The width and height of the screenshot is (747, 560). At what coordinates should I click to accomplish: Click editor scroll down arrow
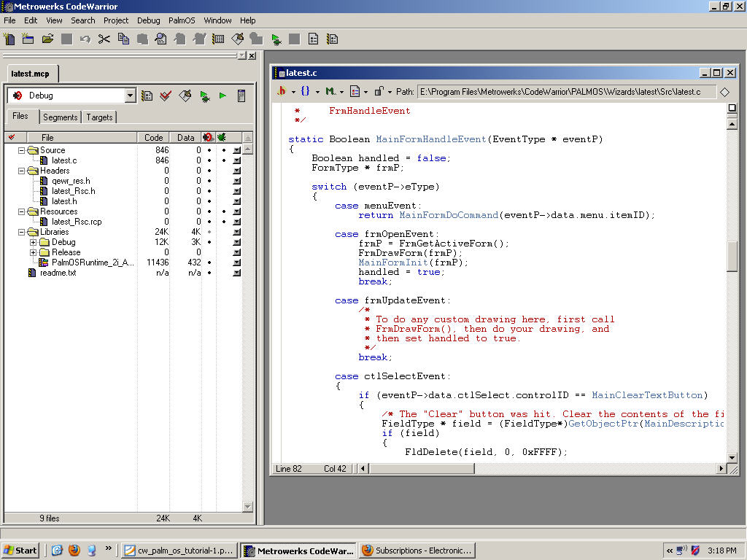coord(732,457)
